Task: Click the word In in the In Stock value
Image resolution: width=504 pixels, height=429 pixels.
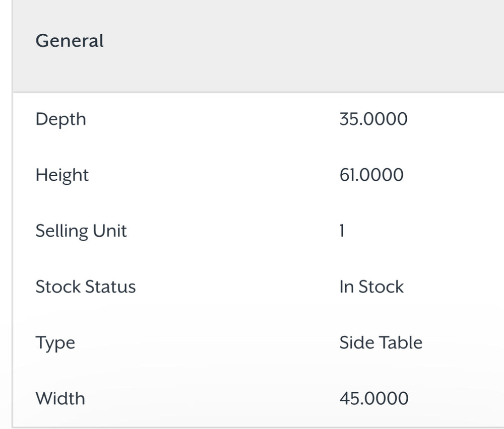Action: [x=346, y=287]
